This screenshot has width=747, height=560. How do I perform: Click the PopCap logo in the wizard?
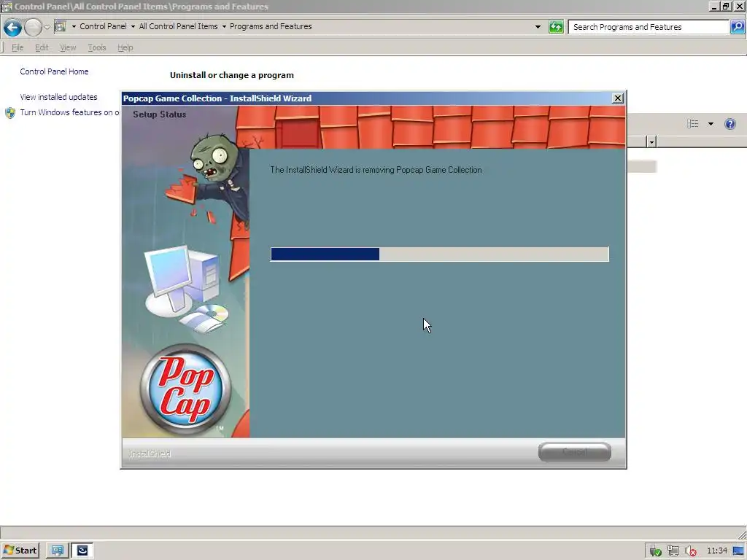[185, 389]
